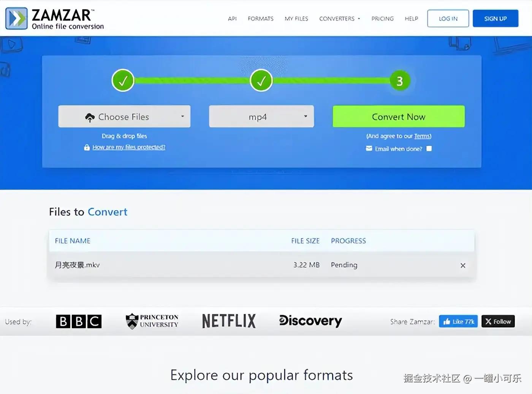Click the Pending progress status

pyautogui.click(x=344, y=265)
